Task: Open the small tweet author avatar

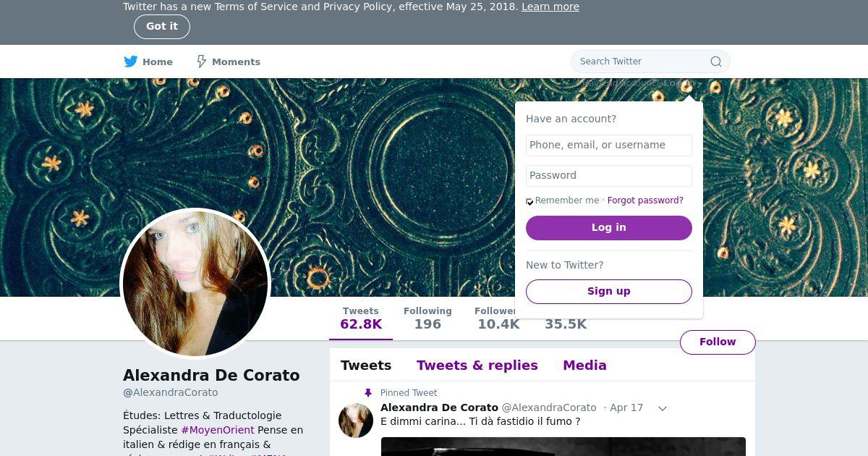Action: tap(356, 420)
